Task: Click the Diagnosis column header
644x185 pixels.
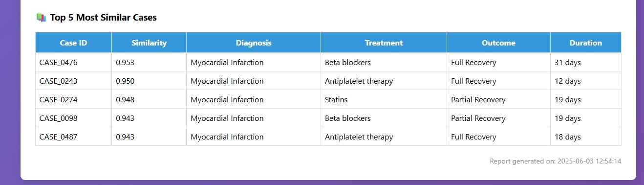Action: 254,43
